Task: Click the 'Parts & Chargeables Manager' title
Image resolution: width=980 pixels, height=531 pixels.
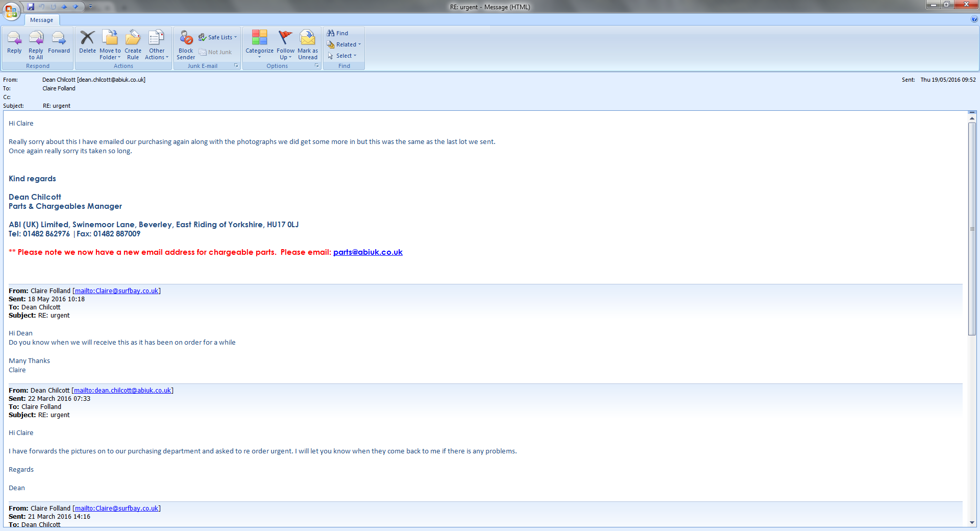Action: point(65,206)
